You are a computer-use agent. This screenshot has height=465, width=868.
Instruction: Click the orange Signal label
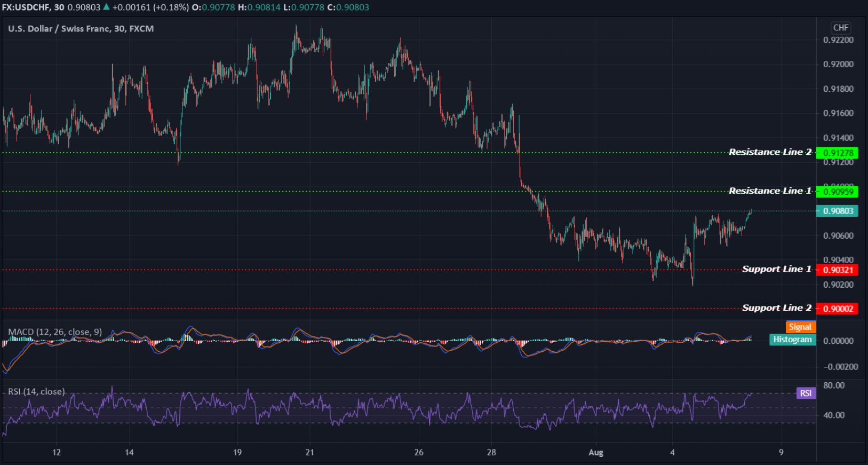point(800,327)
